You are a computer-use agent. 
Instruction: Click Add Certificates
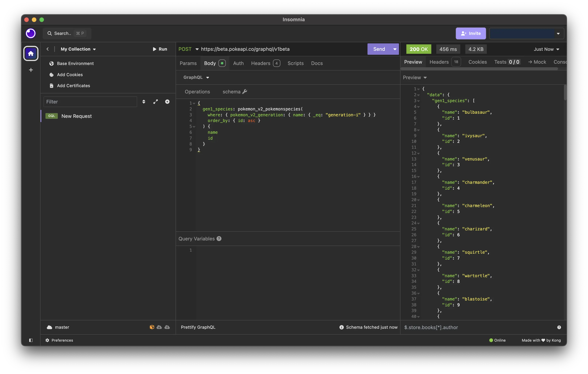pyautogui.click(x=70, y=86)
